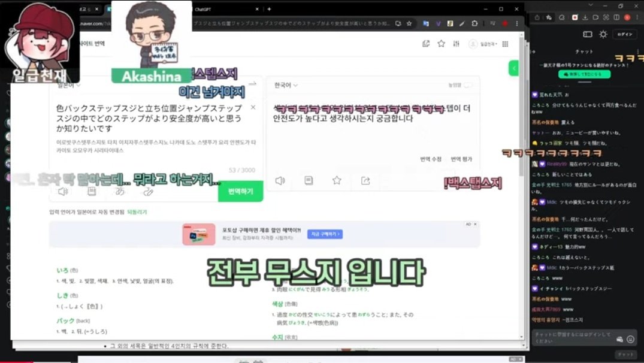Open Papago settings sliders icon
This screenshot has width=644, height=363.
[456, 44]
